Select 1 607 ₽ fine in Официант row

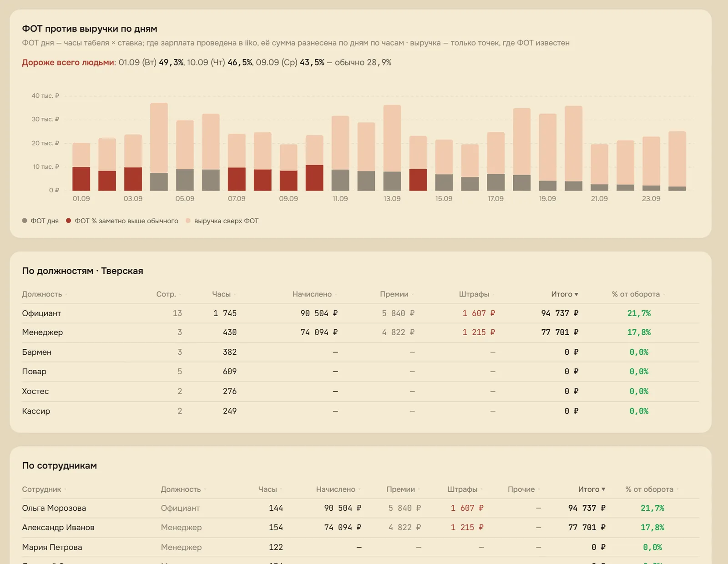coord(479,313)
